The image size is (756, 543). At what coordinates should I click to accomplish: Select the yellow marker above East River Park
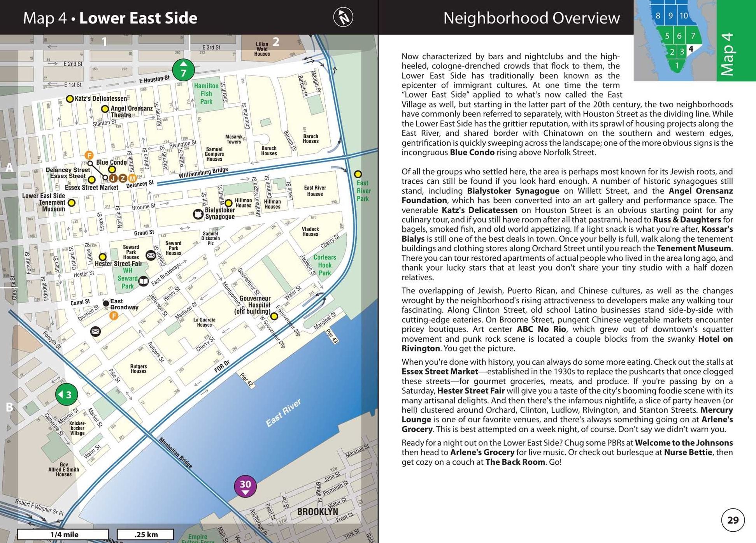tap(358, 174)
